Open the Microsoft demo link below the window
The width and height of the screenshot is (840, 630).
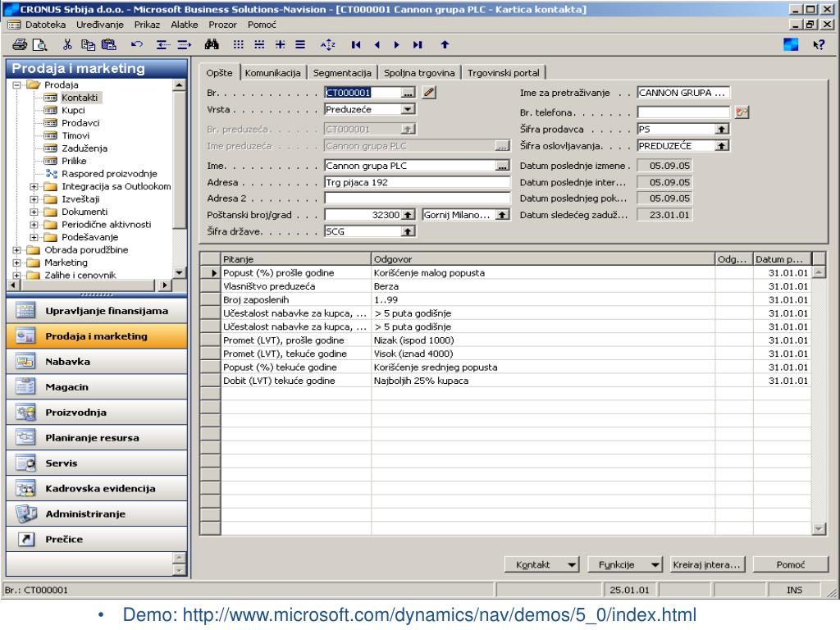tap(440, 615)
